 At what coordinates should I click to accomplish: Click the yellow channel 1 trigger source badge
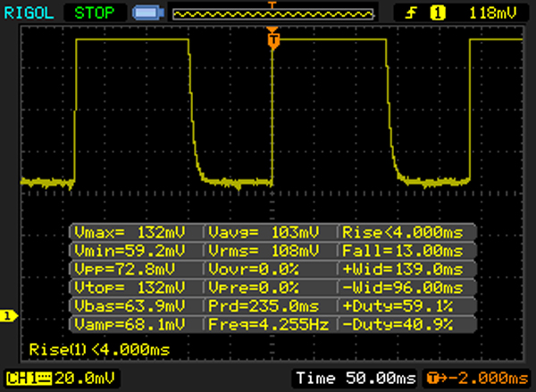tap(438, 13)
